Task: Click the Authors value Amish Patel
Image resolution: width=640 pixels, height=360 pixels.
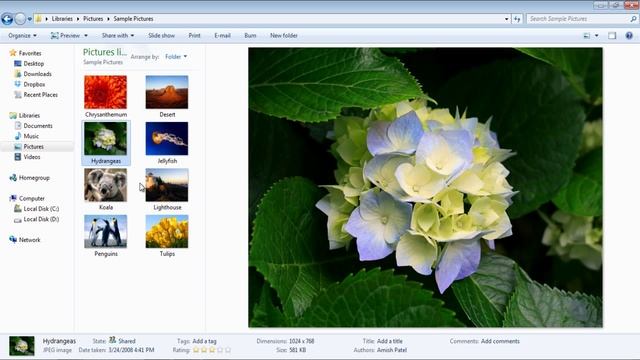Action: point(392,350)
